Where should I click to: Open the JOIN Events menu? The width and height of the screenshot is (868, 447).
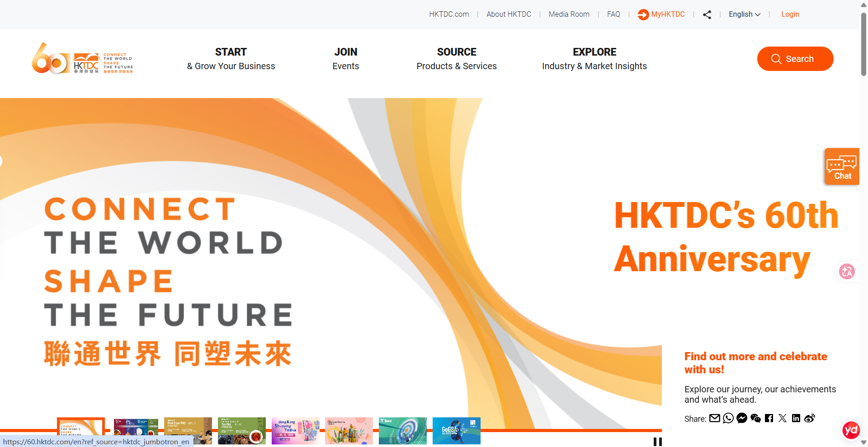coord(346,59)
